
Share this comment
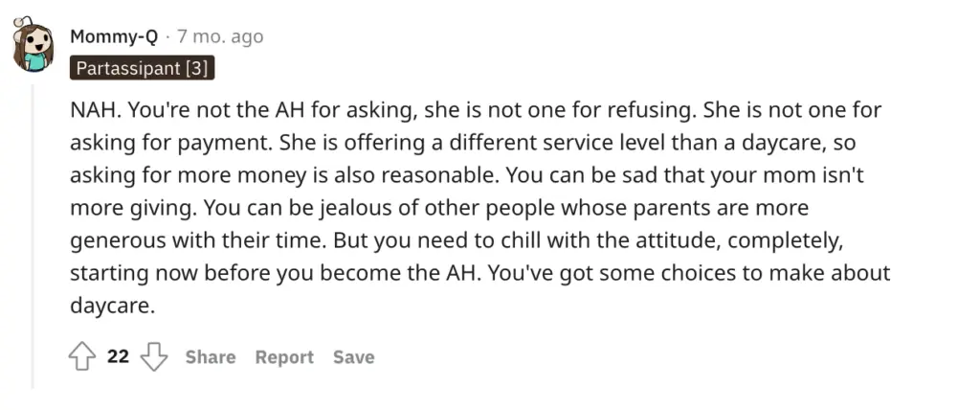point(211,357)
